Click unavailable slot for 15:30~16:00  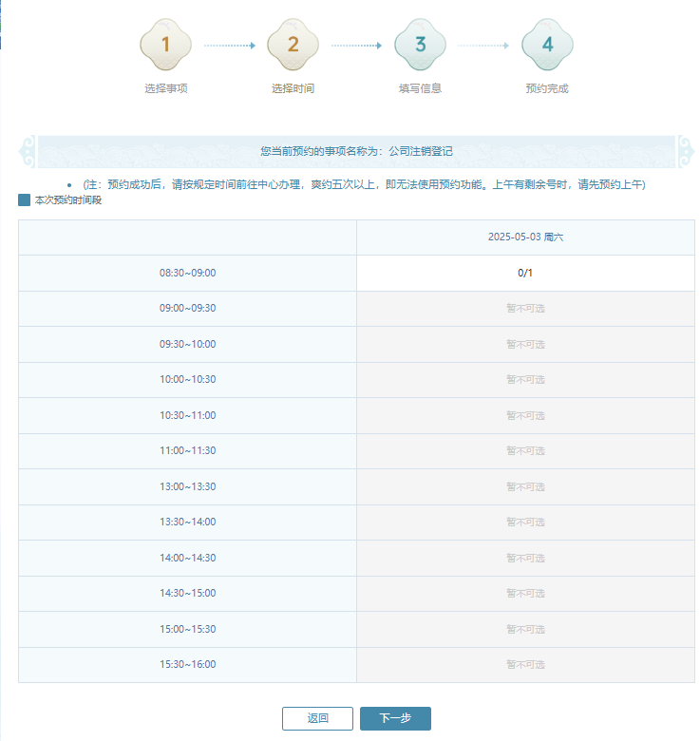525,664
